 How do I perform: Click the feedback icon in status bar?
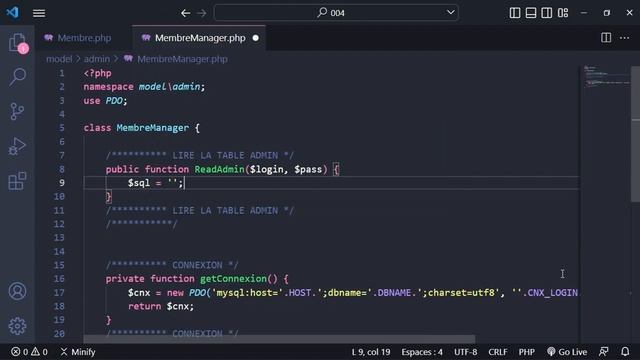click(604, 352)
